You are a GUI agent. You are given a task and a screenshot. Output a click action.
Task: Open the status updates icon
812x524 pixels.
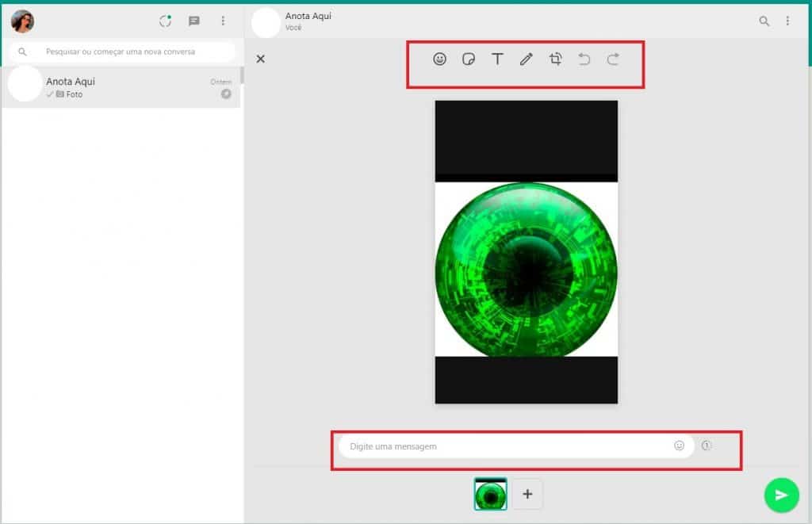point(165,21)
